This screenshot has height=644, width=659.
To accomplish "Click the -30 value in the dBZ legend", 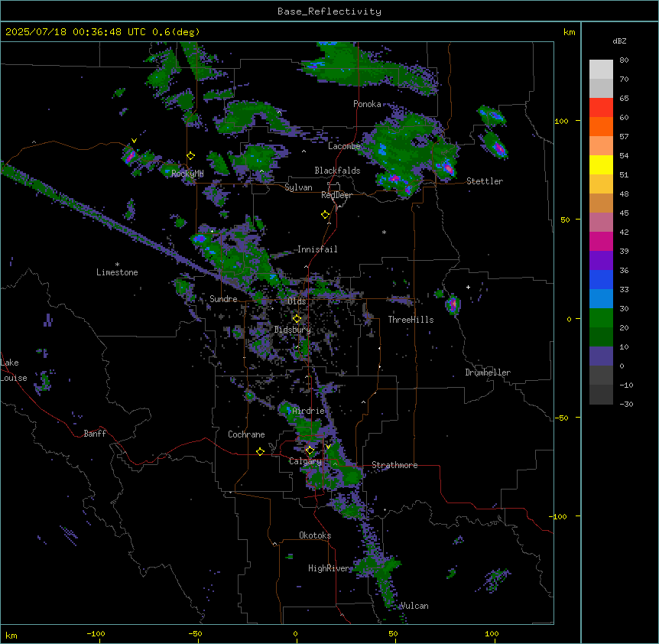I will (x=626, y=404).
